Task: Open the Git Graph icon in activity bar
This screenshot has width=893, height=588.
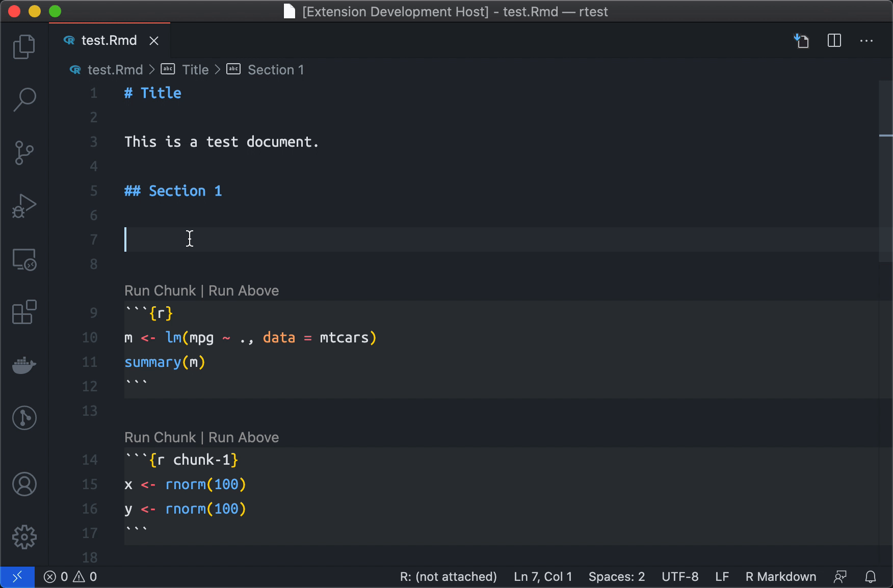Action: point(24,418)
